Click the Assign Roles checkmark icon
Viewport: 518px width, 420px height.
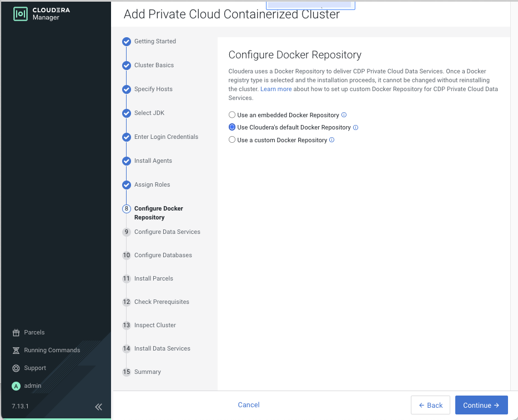click(x=127, y=184)
